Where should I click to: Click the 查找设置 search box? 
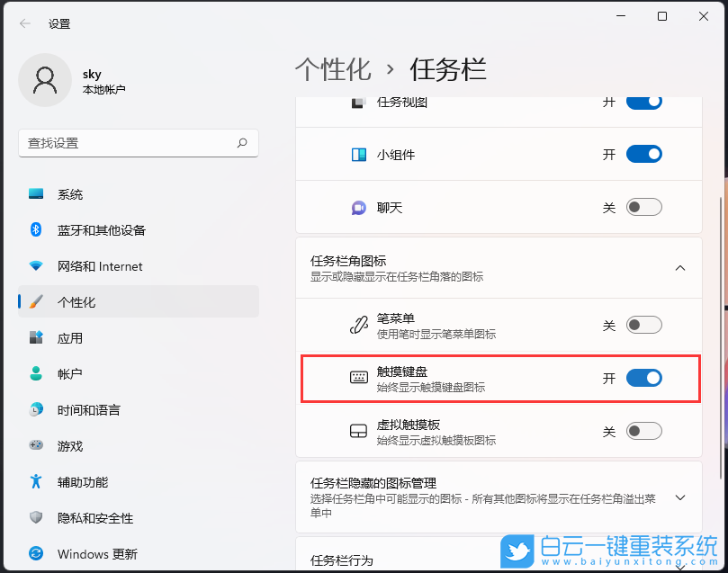(139, 143)
